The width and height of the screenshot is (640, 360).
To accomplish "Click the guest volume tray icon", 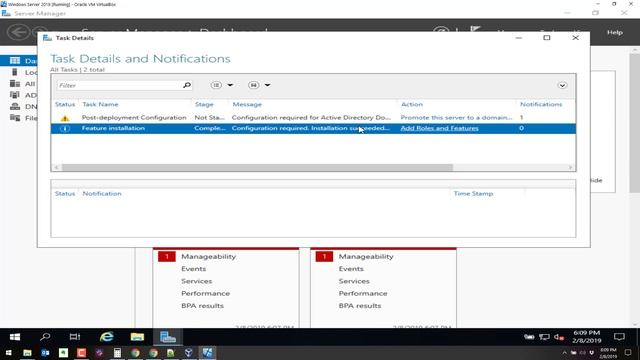I will [559, 337].
